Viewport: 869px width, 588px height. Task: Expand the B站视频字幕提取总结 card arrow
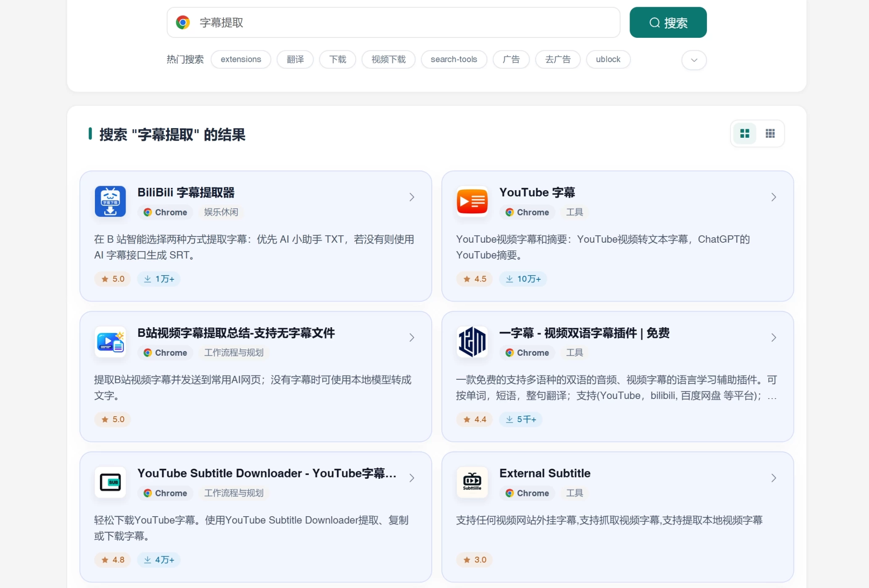point(412,338)
